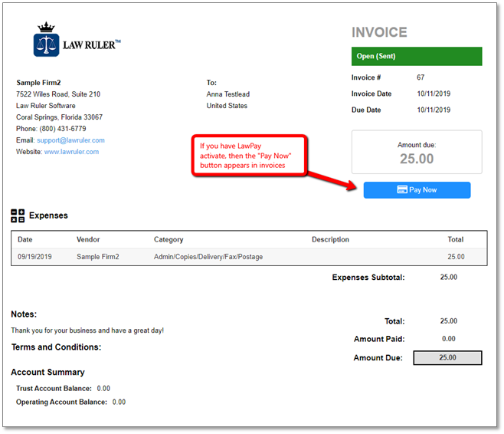Select category Admin/Copies/Delivery/Fax/Postage
This screenshot has height=434, width=504.
tap(208, 257)
